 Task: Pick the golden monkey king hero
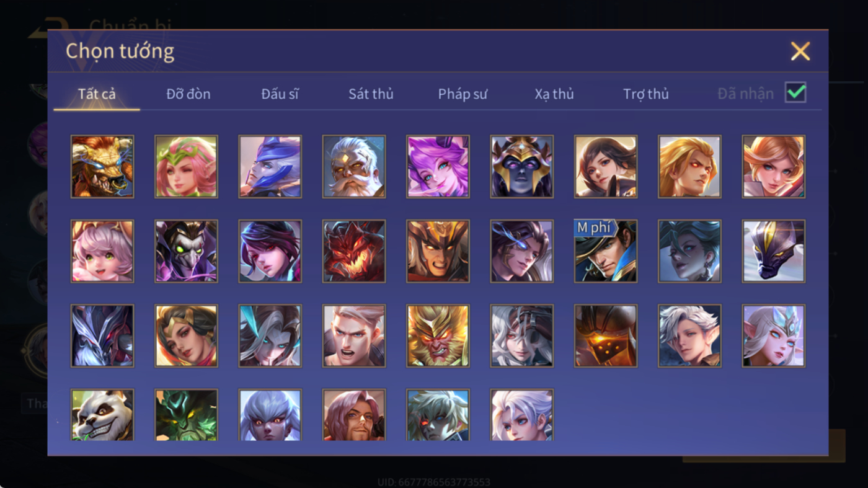point(438,336)
